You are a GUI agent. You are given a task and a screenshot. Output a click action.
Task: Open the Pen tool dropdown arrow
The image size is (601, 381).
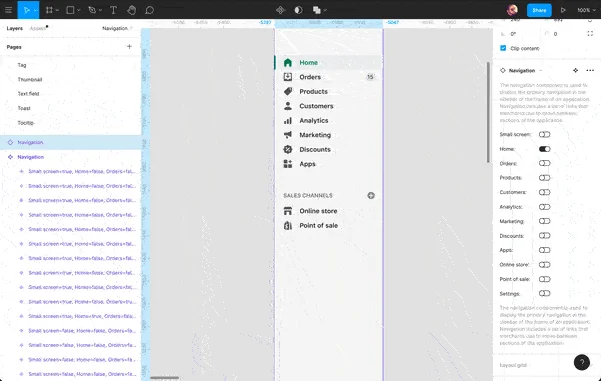pyautogui.click(x=100, y=10)
